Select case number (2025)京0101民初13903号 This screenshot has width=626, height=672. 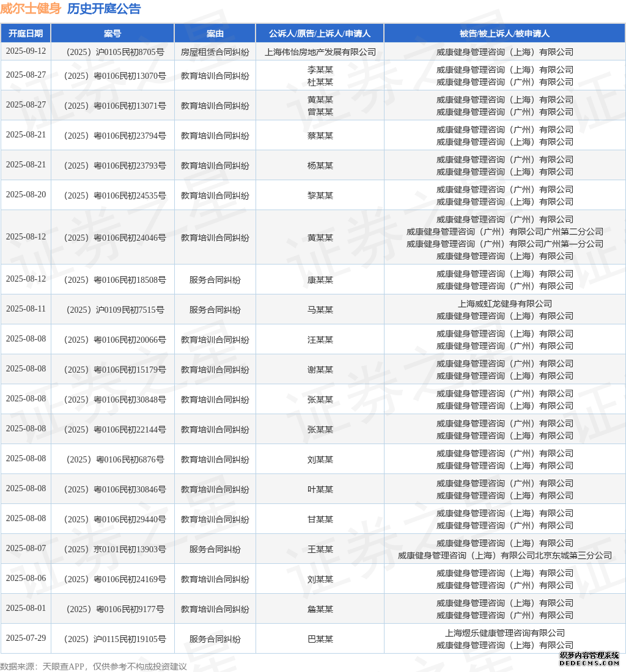(115, 549)
